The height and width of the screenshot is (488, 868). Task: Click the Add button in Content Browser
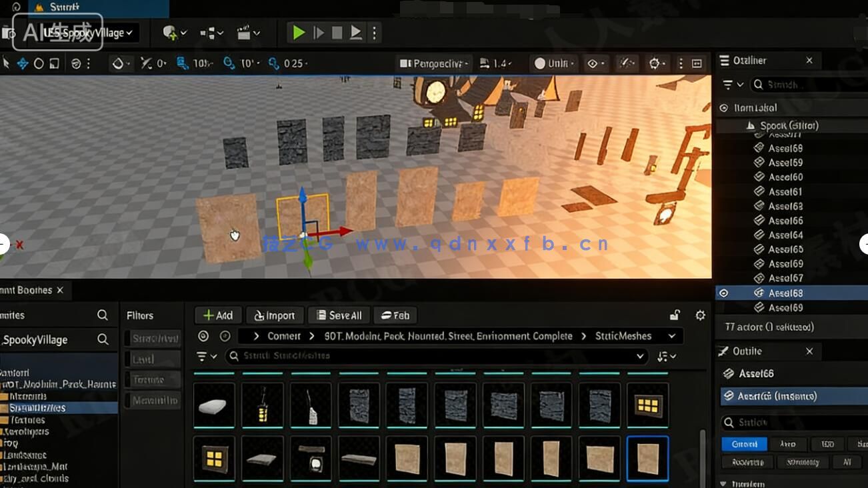(217, 315)
